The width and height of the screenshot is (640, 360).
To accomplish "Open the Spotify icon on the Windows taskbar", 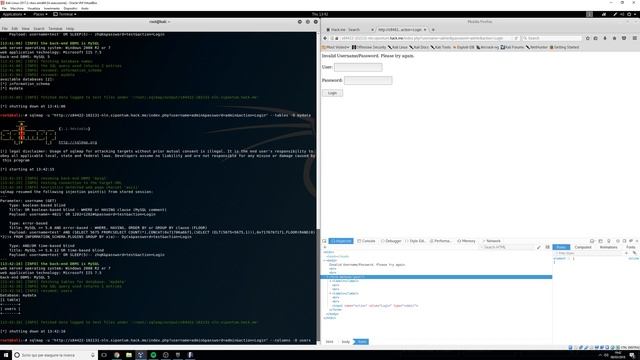I will [x=153, y=355].
